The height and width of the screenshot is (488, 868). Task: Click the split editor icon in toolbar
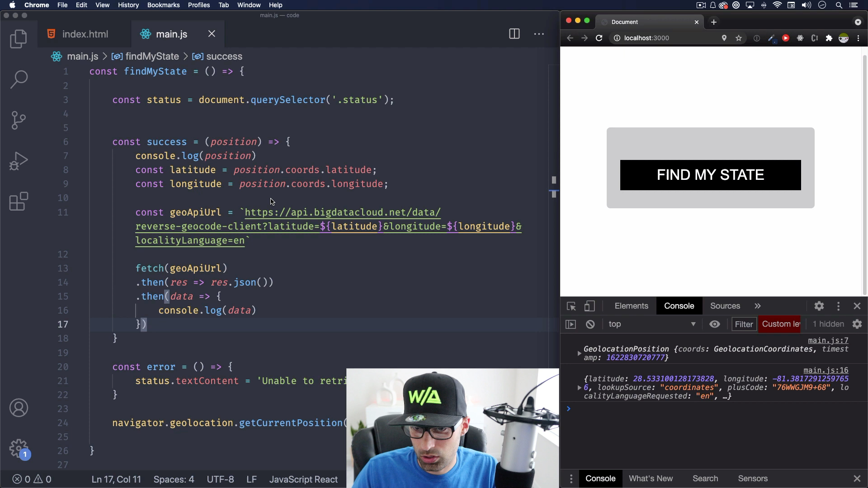514,34
